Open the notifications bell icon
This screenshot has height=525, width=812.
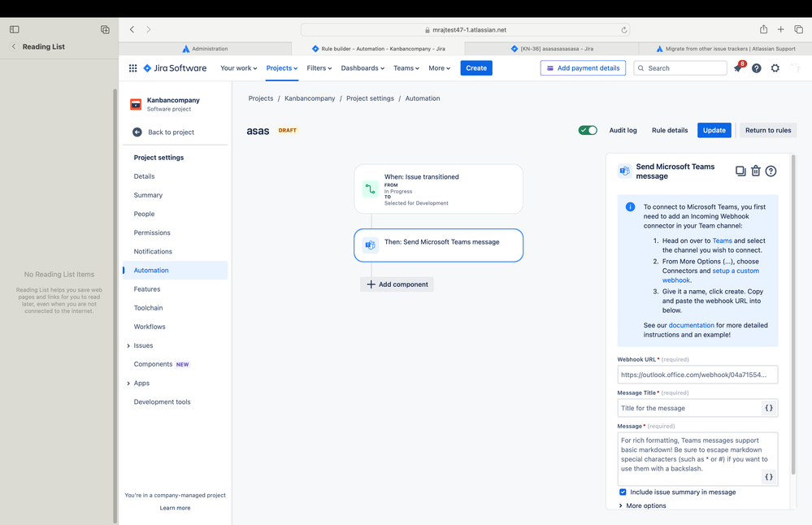point(738,67)
